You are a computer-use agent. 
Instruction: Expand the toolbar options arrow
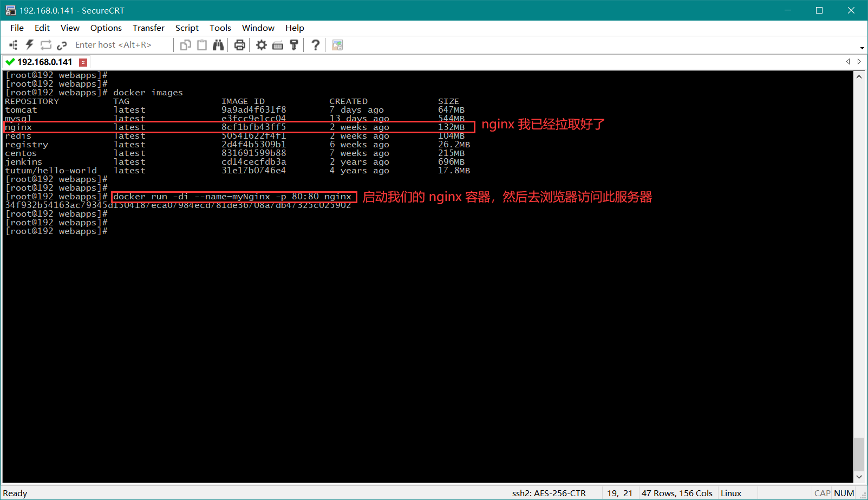pyautogui.click(x=862, y=48)
